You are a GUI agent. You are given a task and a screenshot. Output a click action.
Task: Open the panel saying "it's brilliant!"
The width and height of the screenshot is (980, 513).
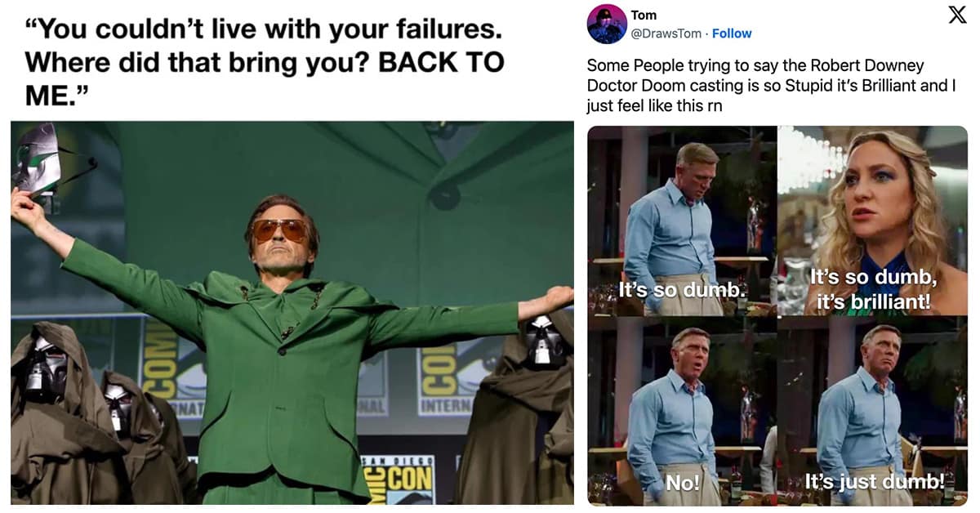873,221
